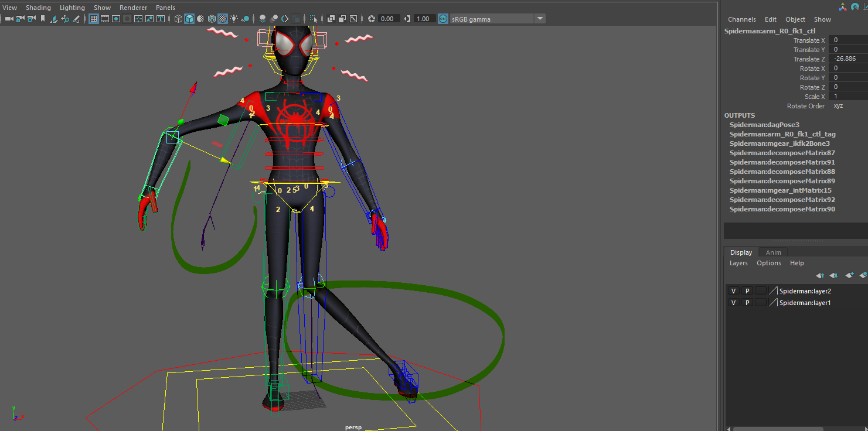Click the Use All Lights bulb icon
The height and width of the screenshot is (431, 868).
[x=234, y=19]
